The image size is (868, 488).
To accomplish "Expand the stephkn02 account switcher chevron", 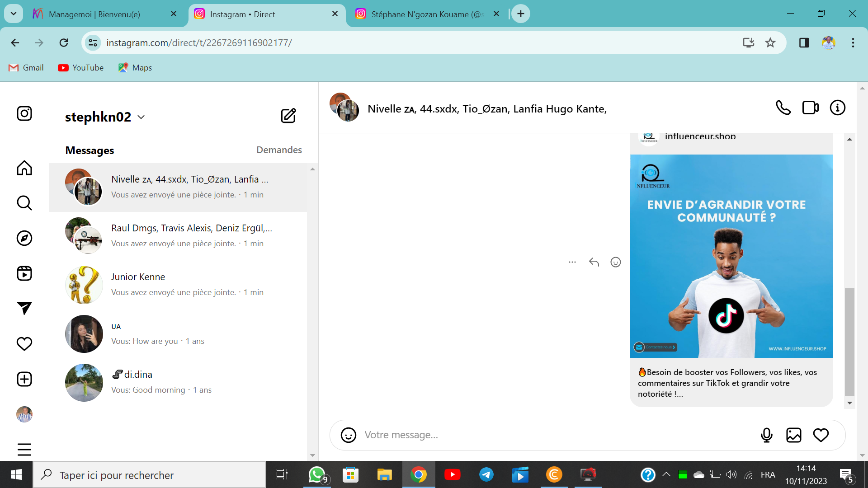I will (x=141, y=117).
